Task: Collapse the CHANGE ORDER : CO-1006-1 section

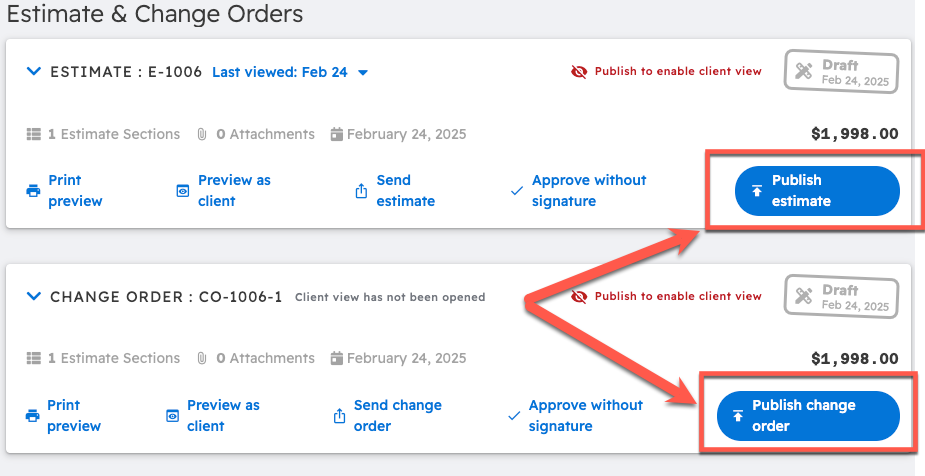Action: pyautogui.click(x=33, y=297)
